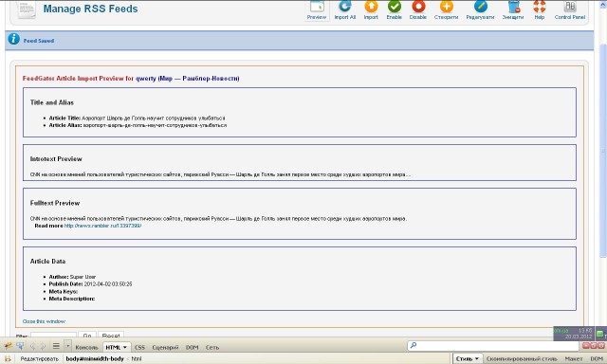Click the Meta Keys label
This screenshot has width=607, height=364.
click(x=64, y=292)
